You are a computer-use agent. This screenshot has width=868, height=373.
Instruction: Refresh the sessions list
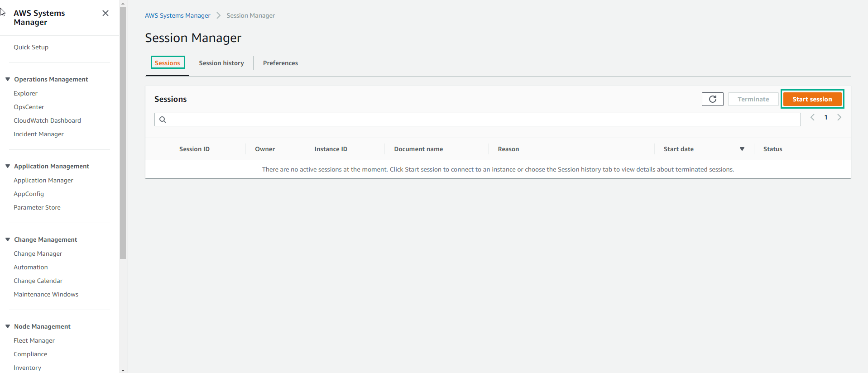[x=712, y=99]
